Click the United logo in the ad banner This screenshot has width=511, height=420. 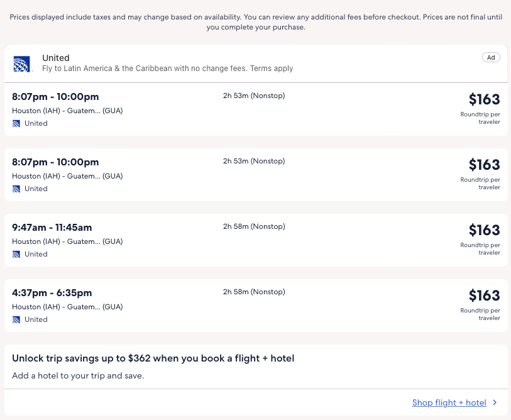21,64
